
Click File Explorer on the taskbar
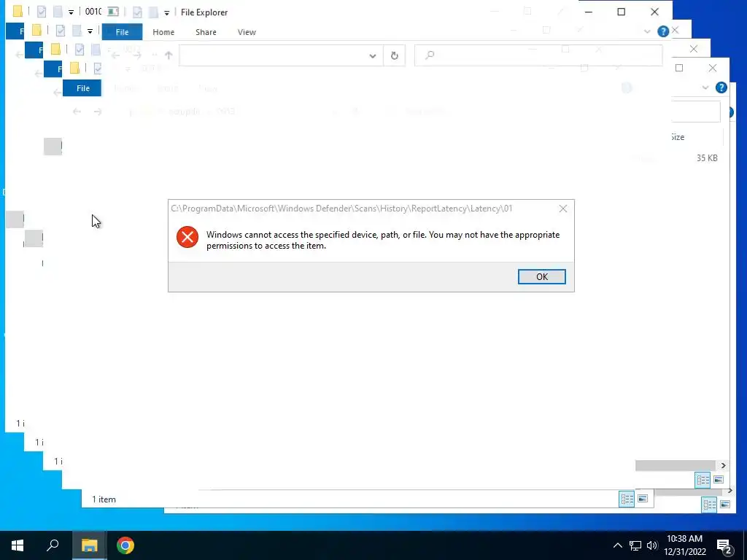point(89,545)
